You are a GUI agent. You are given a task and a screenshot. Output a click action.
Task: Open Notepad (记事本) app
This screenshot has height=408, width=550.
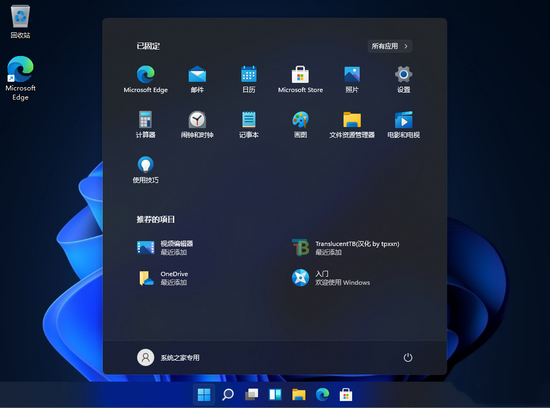coord(249,124)
